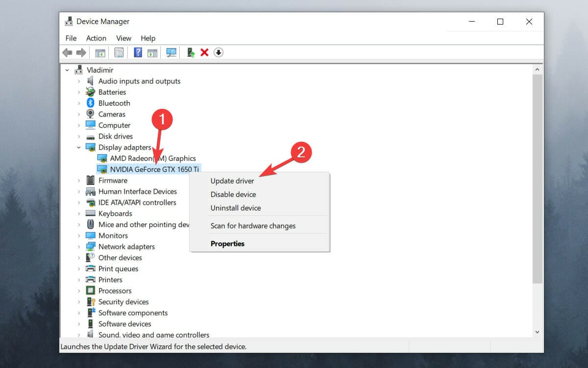The image size is (588, 368).
Task: Open the blue question-mark Help icon
Action: (x=138, y=53)
